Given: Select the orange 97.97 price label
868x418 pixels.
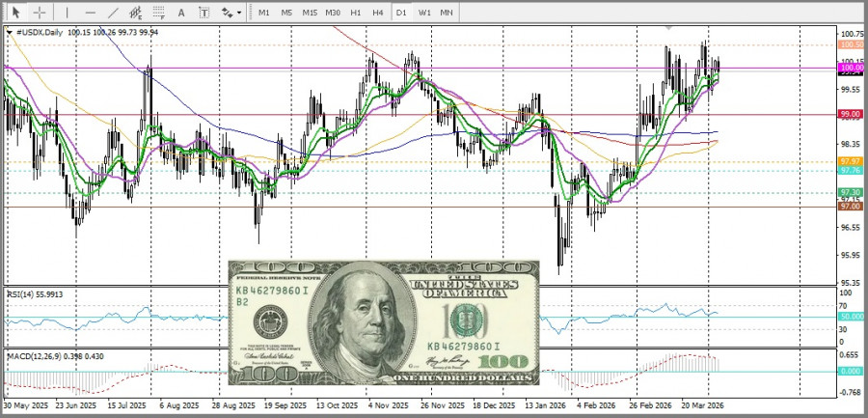Looking at the screenshot, I should [x=851, y=161].
